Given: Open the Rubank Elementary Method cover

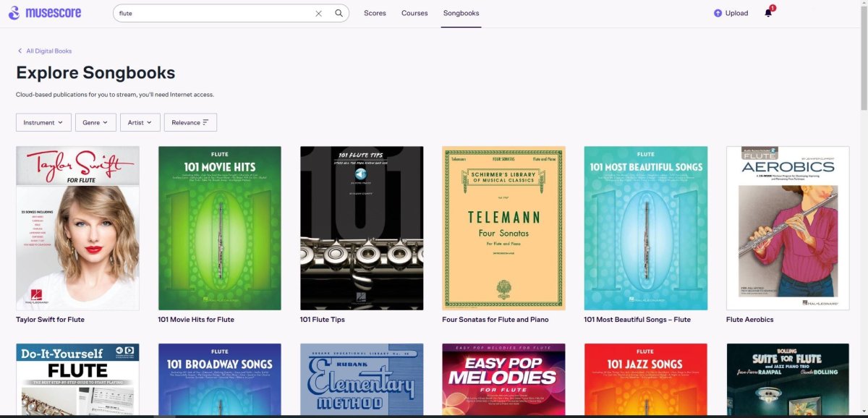Looking at the screenshot, I should [362, 379].
